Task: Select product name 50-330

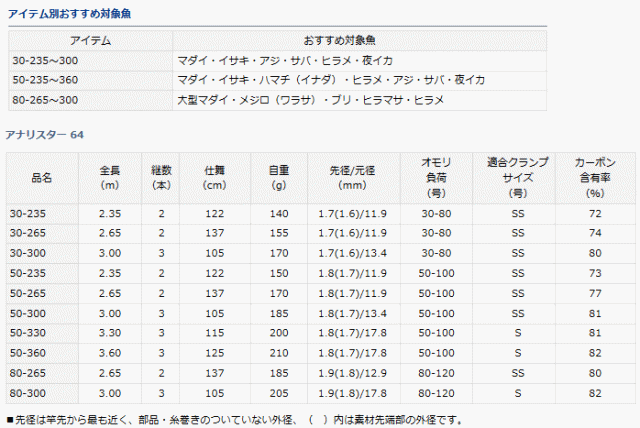Action: coord(28,333)
